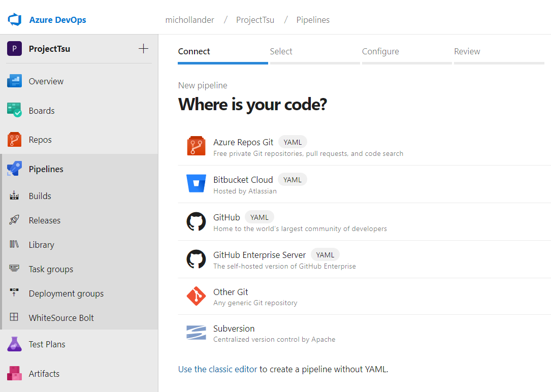Click michollander in the breadcrumb
551x392 pixels.
(x=190, y=20)
